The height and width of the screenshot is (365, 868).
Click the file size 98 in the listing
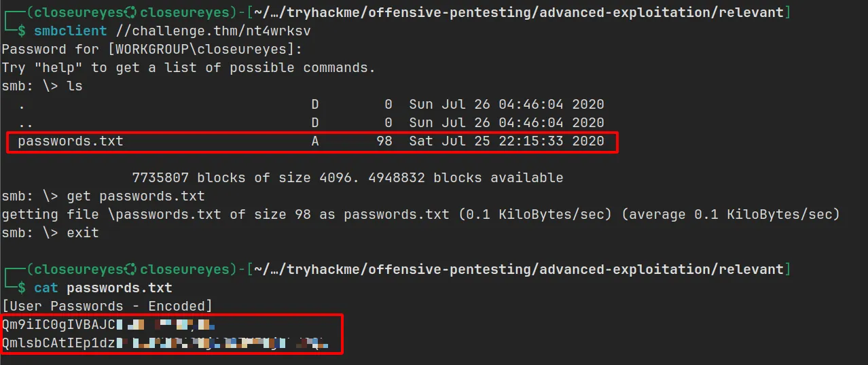(x=384, y=141)
